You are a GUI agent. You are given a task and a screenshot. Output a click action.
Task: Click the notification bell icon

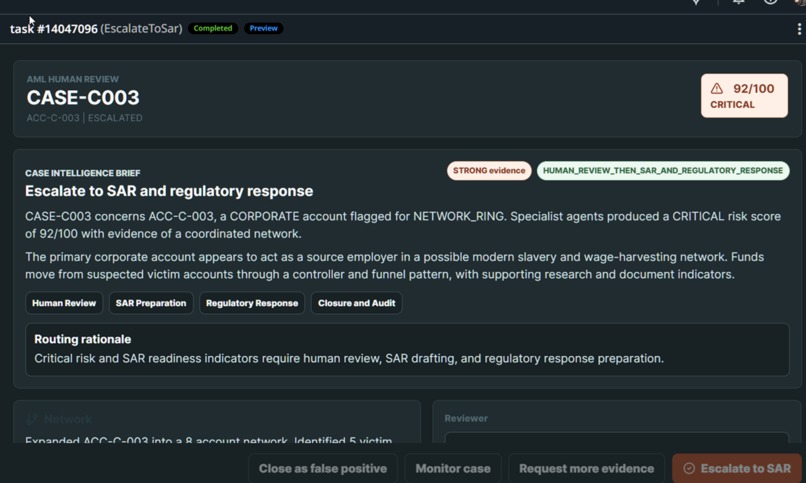739,2
